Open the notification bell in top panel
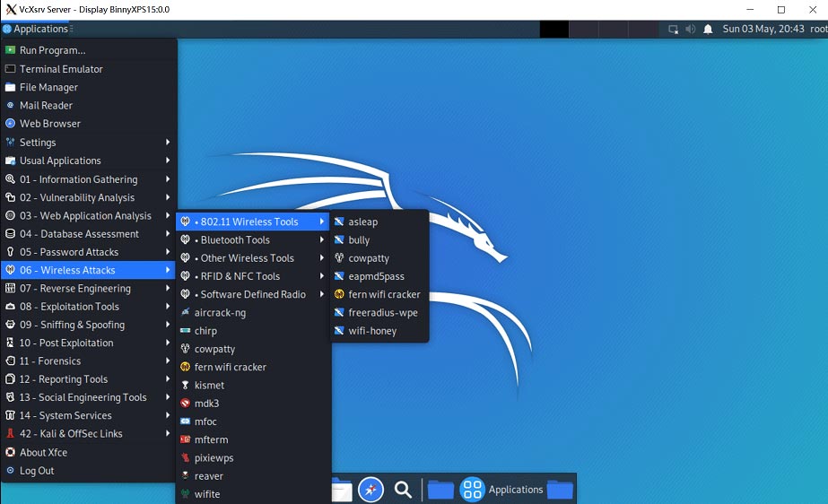This screenshot has height=504, width=828. pos(708,29)
